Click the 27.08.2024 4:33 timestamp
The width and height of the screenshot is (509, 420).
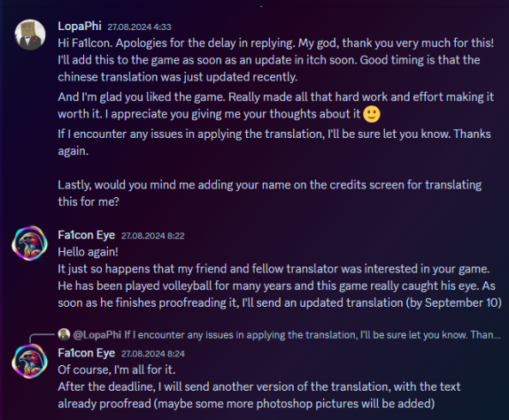(139, 27)
